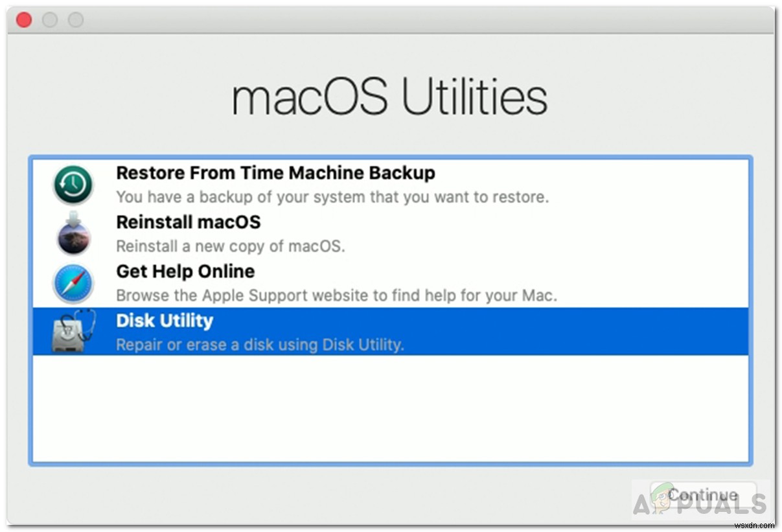The width and height of the screenshot is (782, 532).
Task: Click "Browse the Apple Support website" description
Action: point(336,295)
